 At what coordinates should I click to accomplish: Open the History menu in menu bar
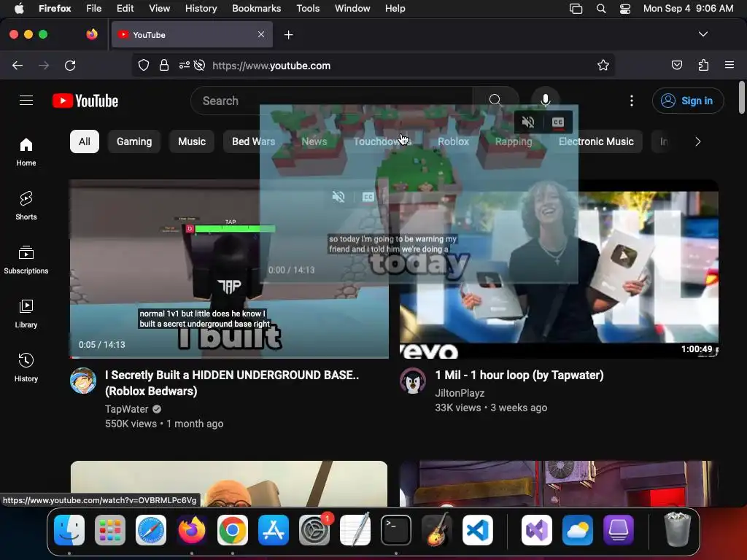click(201, 9)
